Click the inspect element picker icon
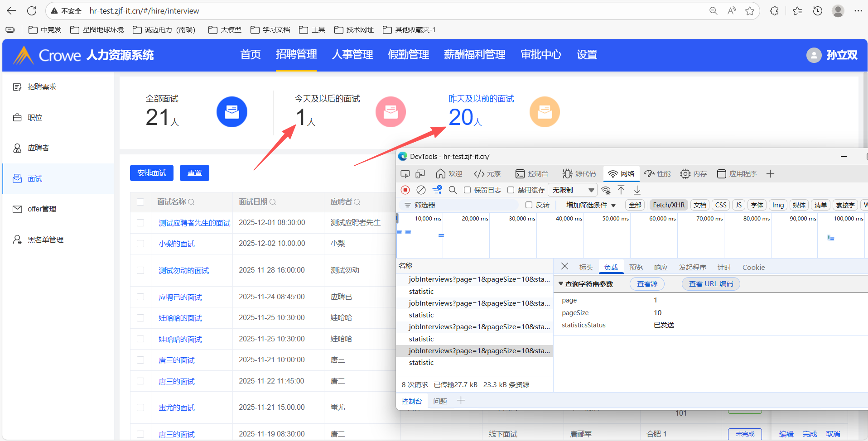 tap(405, 174)
